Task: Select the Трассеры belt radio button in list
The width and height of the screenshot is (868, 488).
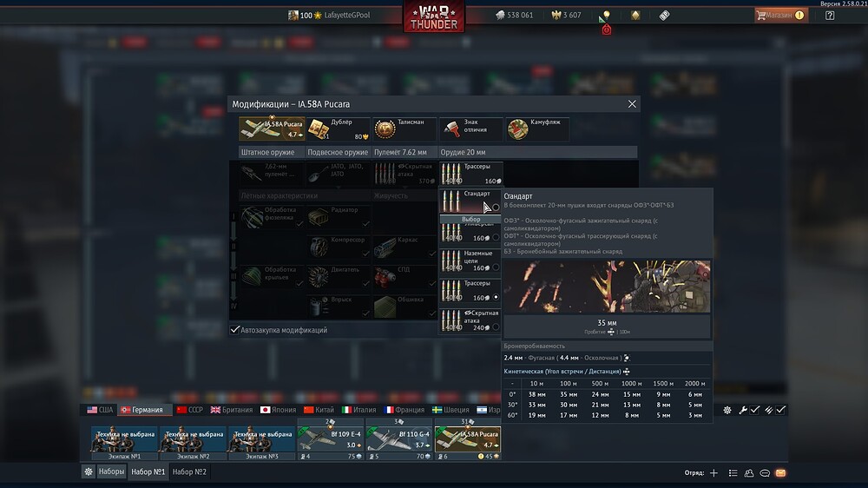Action: tap(496, 298)
